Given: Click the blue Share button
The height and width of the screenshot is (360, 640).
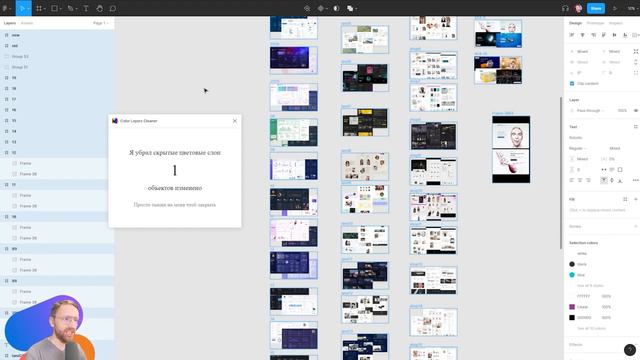Looking at the screenshot, I should click(x=596, y=8).
